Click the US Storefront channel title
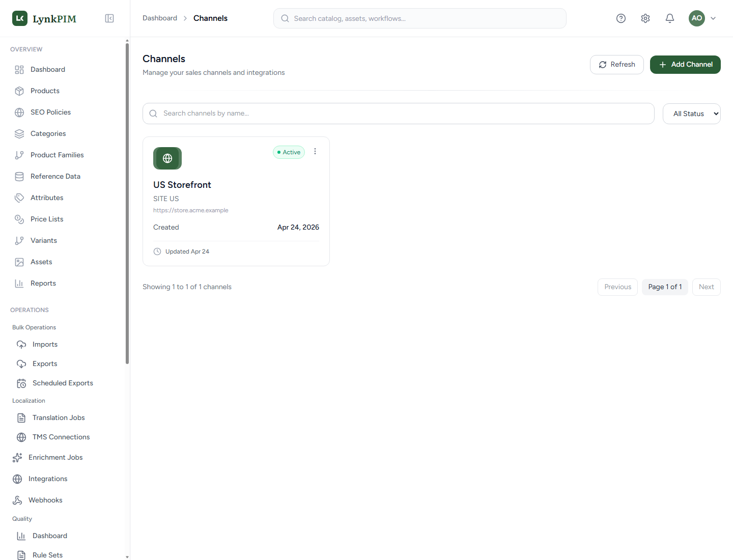 point(182,185)
